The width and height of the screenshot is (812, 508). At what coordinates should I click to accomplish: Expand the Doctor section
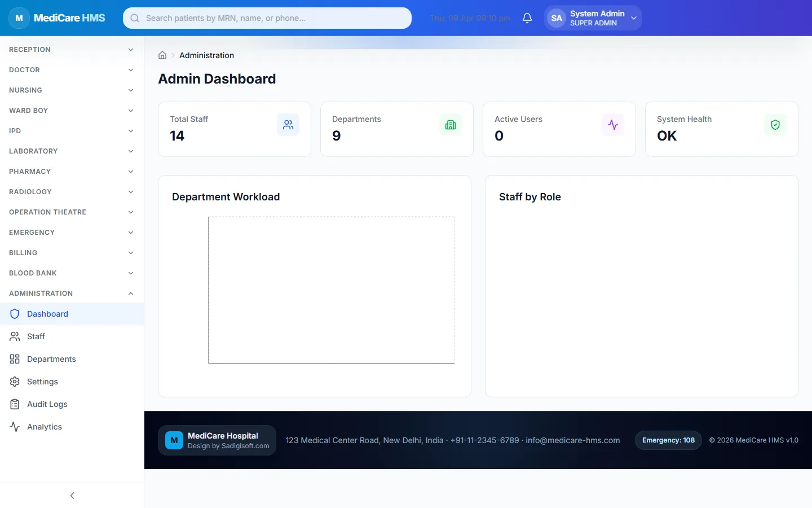point(72,70)
